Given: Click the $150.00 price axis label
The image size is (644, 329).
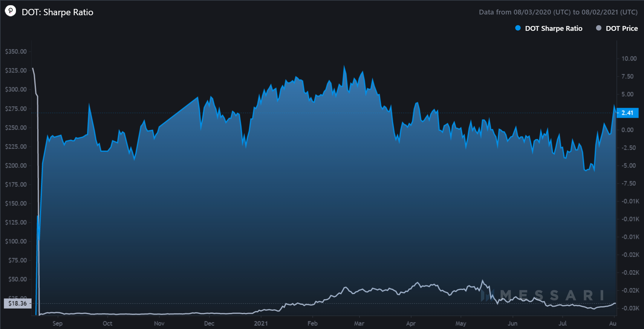Looking at the screenshot, I should (16, 203).
